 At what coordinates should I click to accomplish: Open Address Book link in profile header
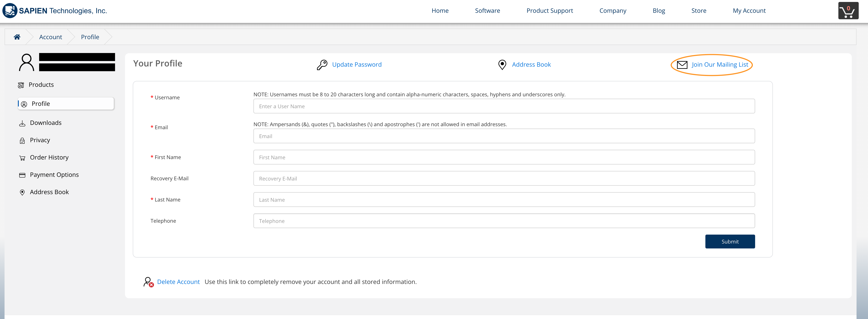(531, 65)
